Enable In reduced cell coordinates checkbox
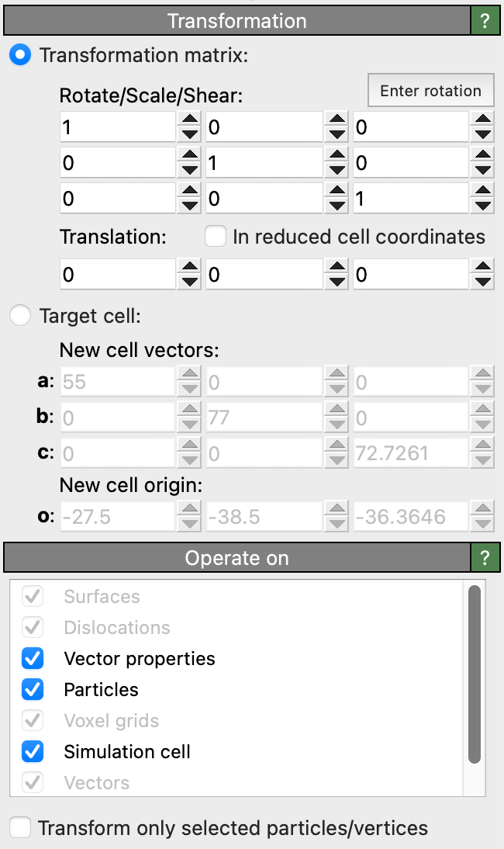The width and height of the screenshot is (504, 849). coord(216,237)
